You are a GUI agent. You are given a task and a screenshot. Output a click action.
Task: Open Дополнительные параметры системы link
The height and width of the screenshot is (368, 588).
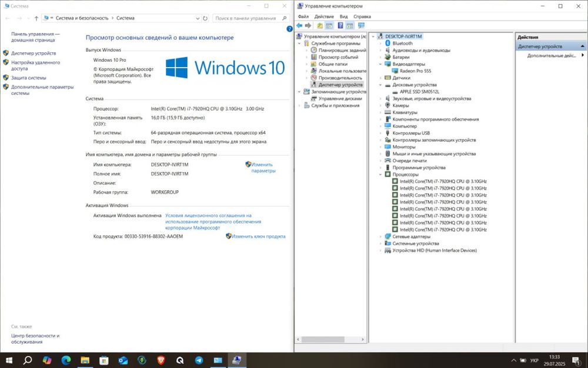point(42,90)
